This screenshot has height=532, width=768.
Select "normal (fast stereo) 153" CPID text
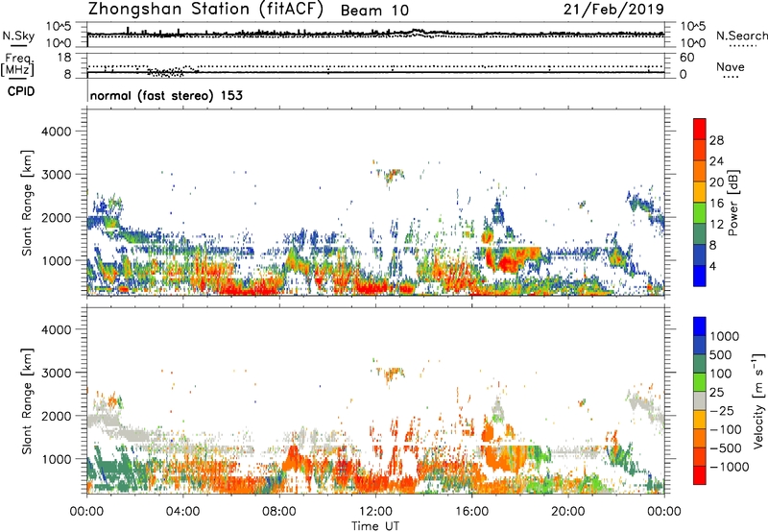point(166,95)
